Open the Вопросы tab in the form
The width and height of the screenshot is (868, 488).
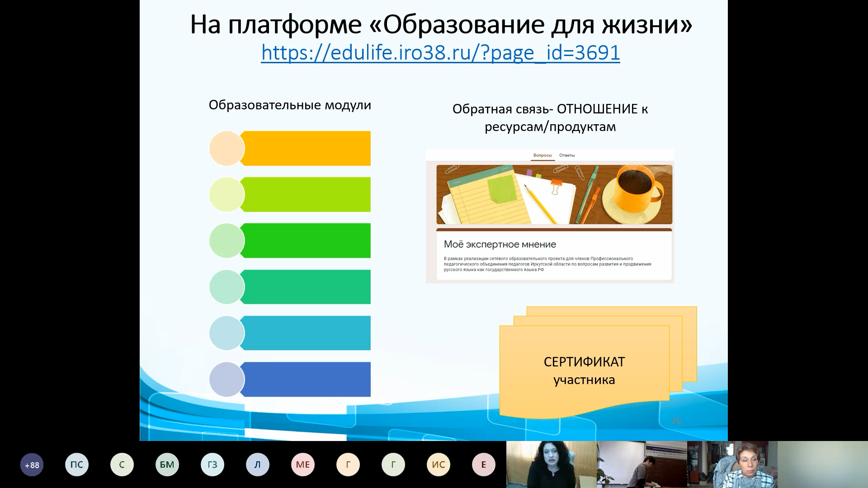pos(542,155)
